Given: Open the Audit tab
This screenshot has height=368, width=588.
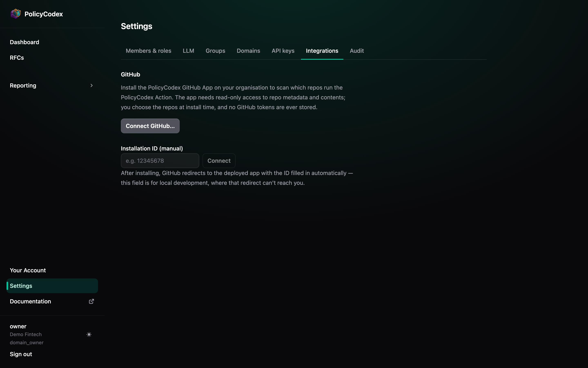Looking at the screenshot, I should (x=357, y=51).
